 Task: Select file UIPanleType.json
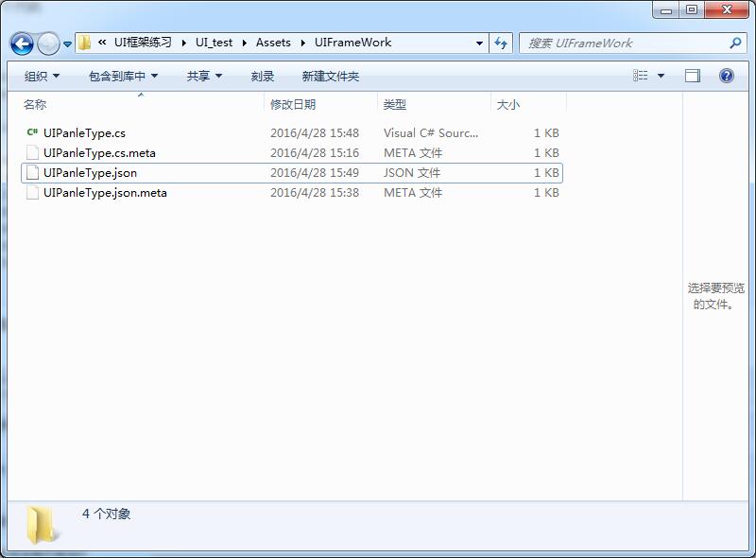click(90, 173)
